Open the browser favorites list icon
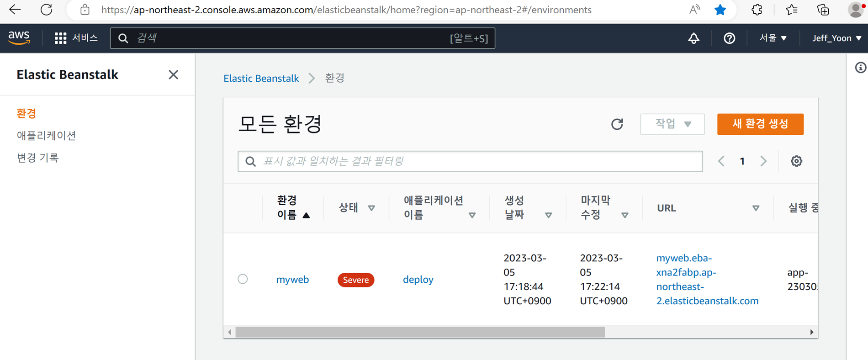This screenshot has width=868, height=360. pos(791,10)
